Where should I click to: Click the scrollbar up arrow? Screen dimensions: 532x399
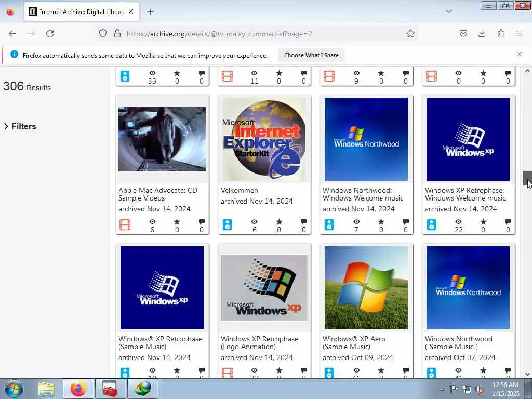(528, 71)
